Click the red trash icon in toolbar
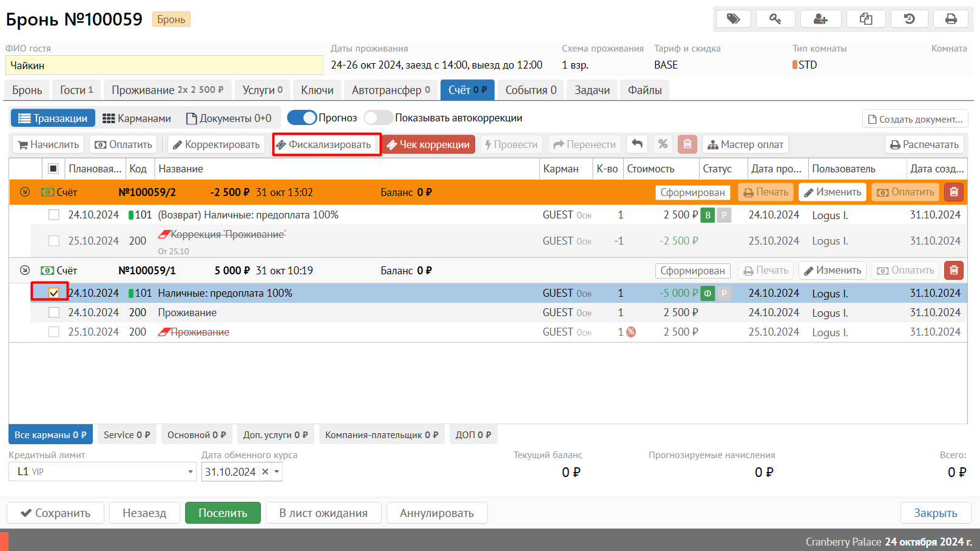 coord(688,144)
